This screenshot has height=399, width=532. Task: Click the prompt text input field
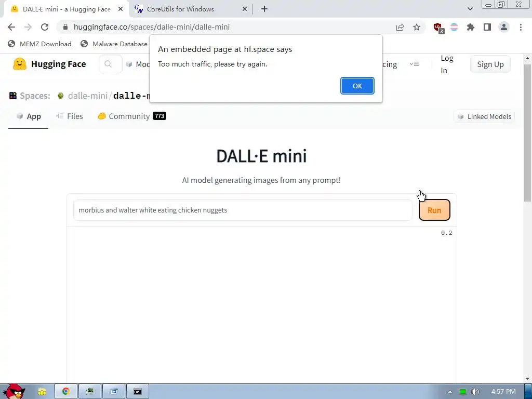[243, 210]
